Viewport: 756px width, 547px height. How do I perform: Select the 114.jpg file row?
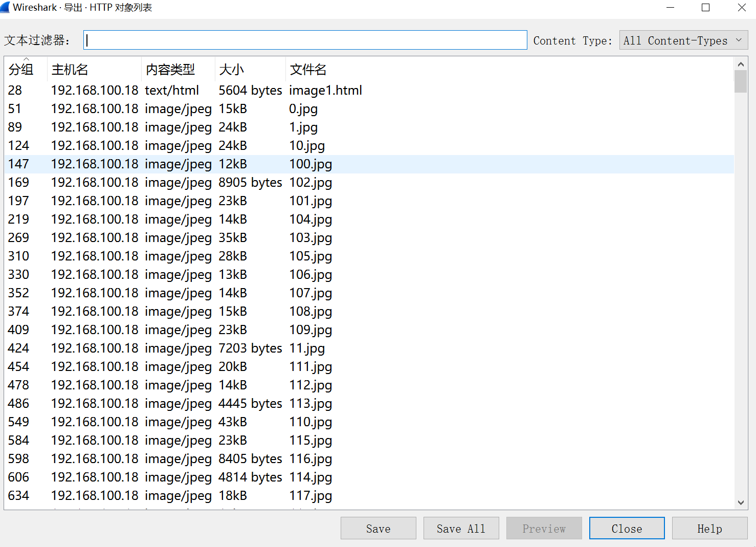click(x=369, y=477)
